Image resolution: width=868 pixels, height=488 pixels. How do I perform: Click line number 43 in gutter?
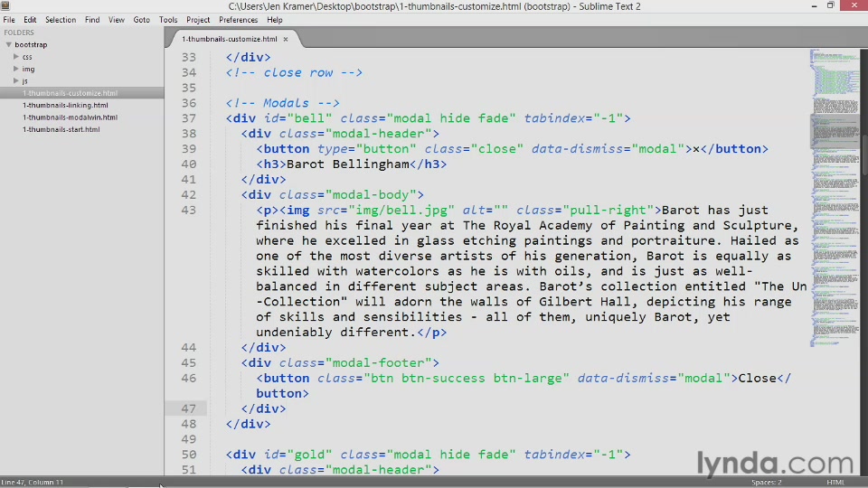pos(189,211)
